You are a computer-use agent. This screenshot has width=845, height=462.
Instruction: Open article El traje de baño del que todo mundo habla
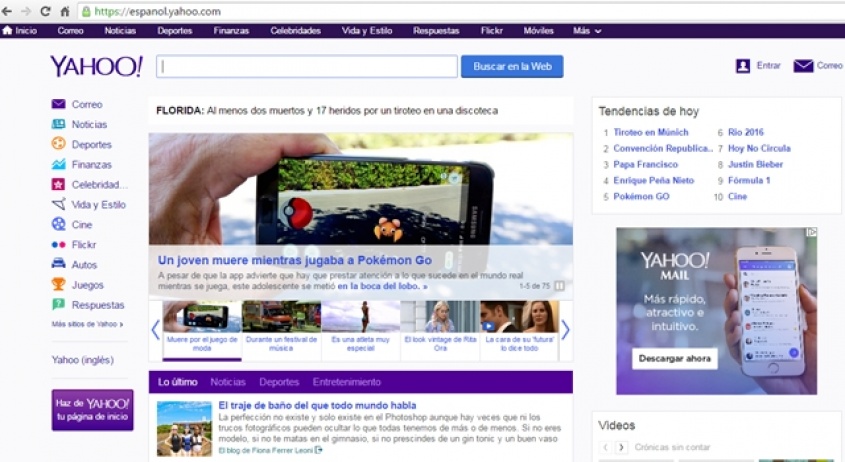tap(317, 405)
